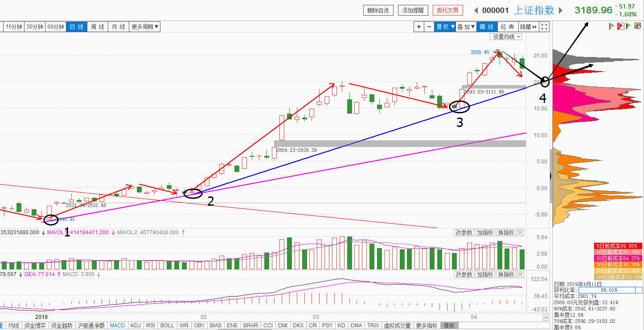Zoom out chart with minus button
This screenshot has height=330, width=644.
(x=429, y=27)
